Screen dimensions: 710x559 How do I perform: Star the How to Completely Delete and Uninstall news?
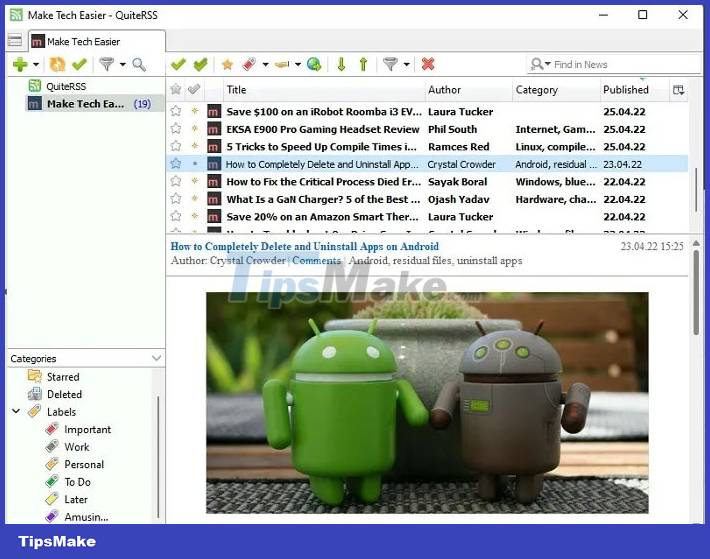[x=176, y=164]
